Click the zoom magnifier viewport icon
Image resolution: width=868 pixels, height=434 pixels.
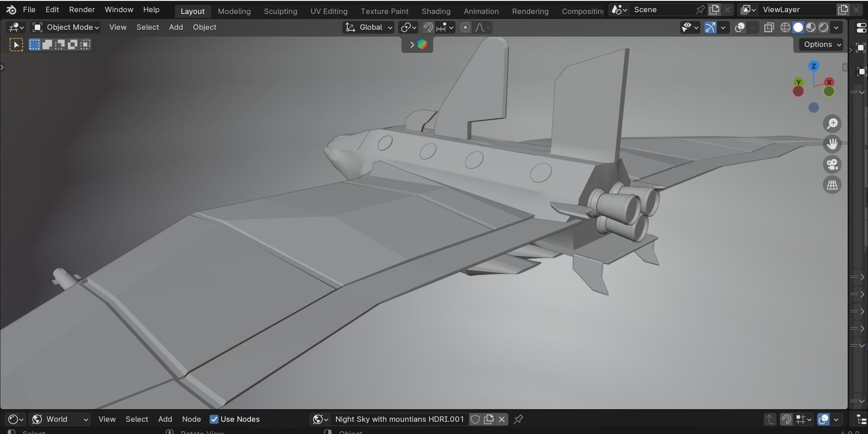832,124
